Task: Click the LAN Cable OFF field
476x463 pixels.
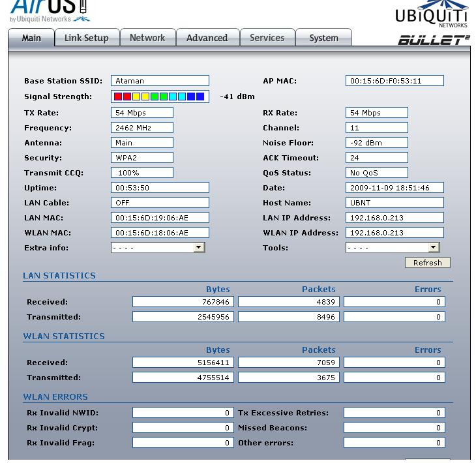Action: click(x=160, y=203)
